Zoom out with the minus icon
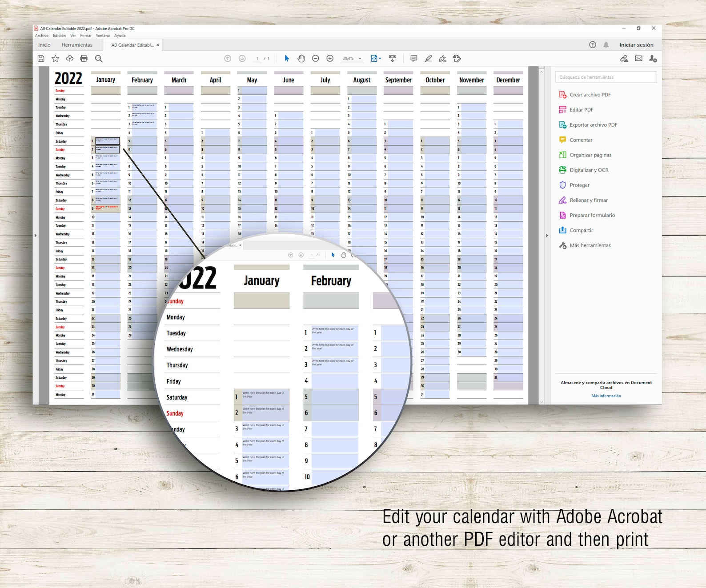The width and height of the screenshot is (706, 588). (x=316, y=58)
